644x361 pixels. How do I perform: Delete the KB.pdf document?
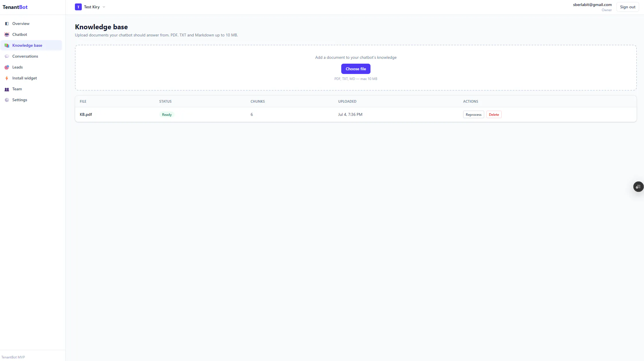point(494,114)
